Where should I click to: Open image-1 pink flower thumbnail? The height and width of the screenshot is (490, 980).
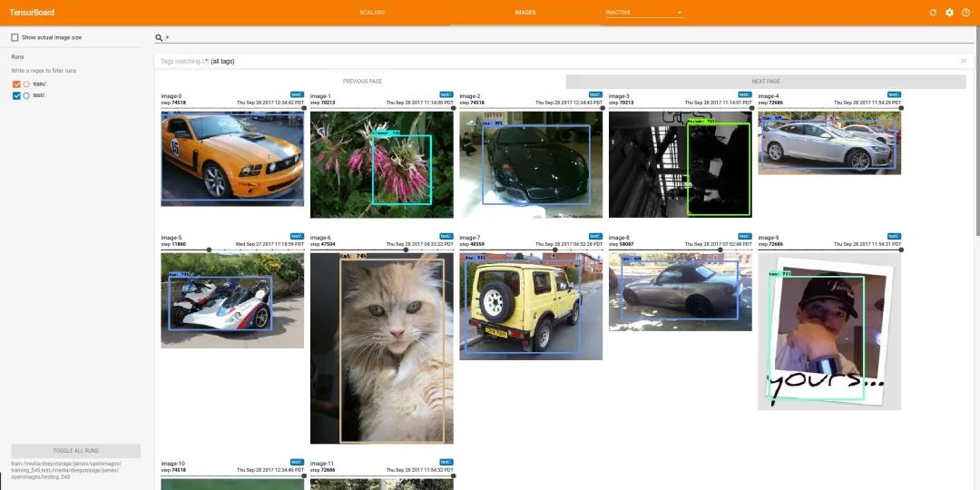coord(381,164)
